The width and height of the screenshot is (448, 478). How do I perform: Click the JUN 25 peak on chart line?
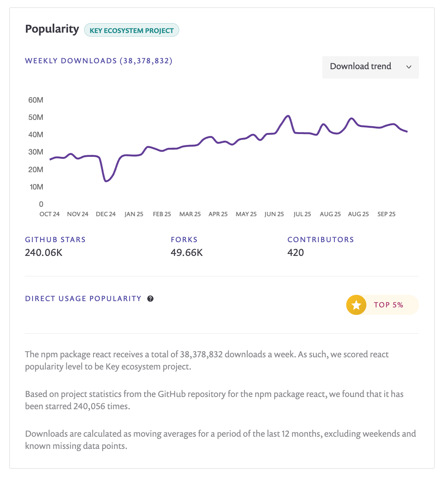(288, 116)
